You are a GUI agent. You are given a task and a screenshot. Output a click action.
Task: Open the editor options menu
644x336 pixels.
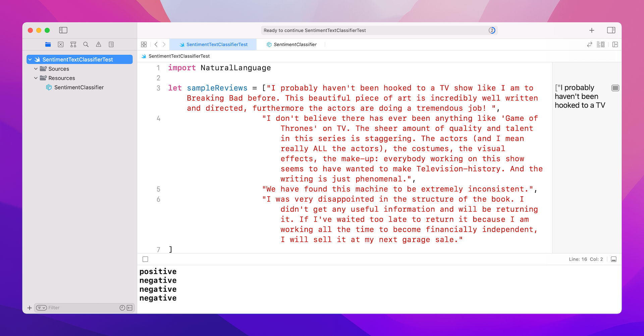[600, 44]
